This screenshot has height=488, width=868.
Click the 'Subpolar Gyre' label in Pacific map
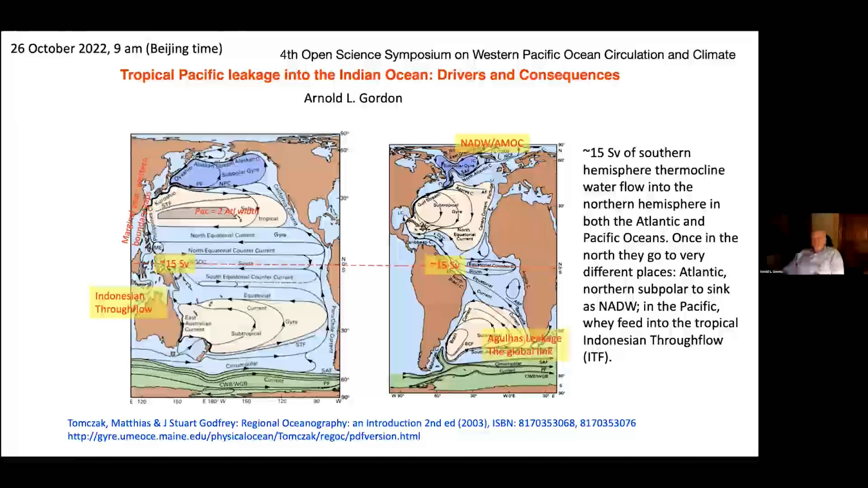pos(240,173)
